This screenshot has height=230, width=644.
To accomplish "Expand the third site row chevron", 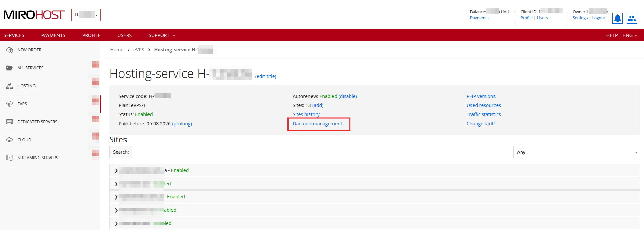I will [116, 197].
